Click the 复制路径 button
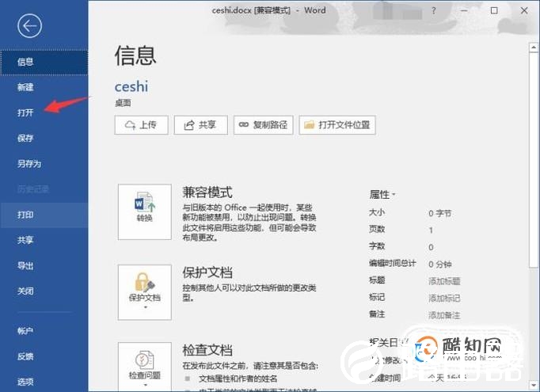540x392 pixels. pos(264,124)
